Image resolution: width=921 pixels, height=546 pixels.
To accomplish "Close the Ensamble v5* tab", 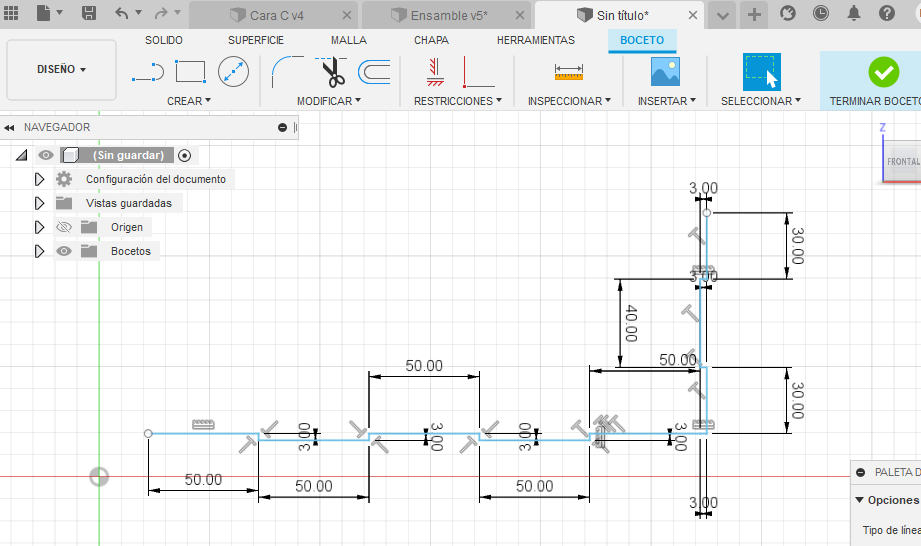I will click(x=520, y=15).
